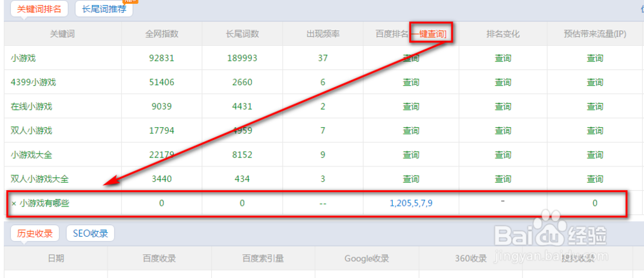This screenshot has height=278, width=644.
Task: Click 全网指数 value 17794
Action: coord(162,131)
